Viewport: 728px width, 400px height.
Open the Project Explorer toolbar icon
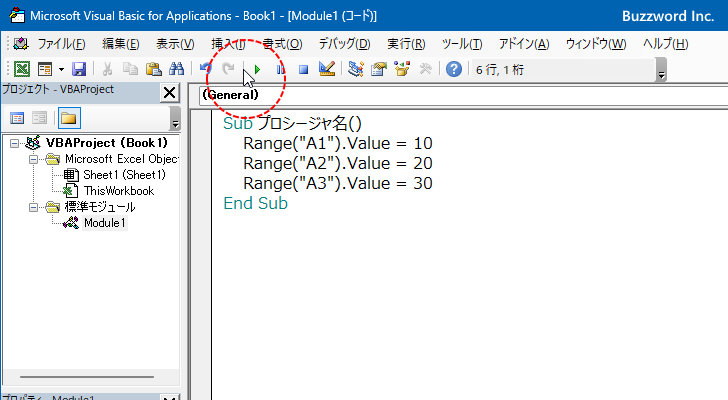356,69
